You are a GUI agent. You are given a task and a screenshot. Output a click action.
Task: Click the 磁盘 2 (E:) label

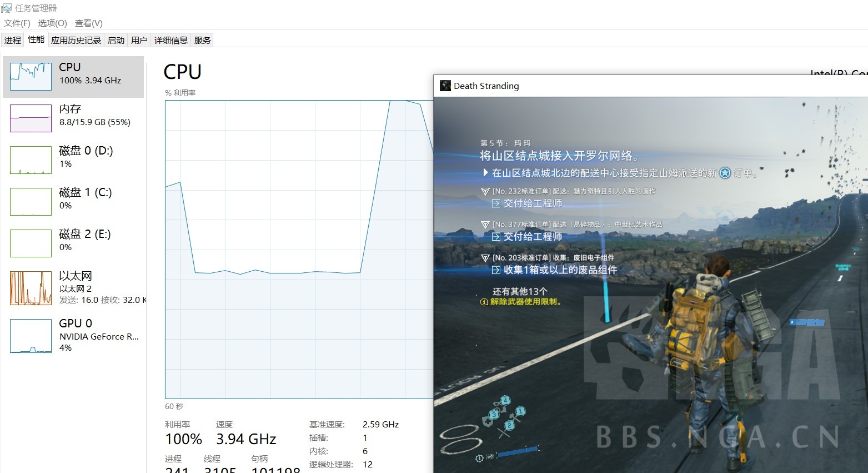(x=85, y=234)
